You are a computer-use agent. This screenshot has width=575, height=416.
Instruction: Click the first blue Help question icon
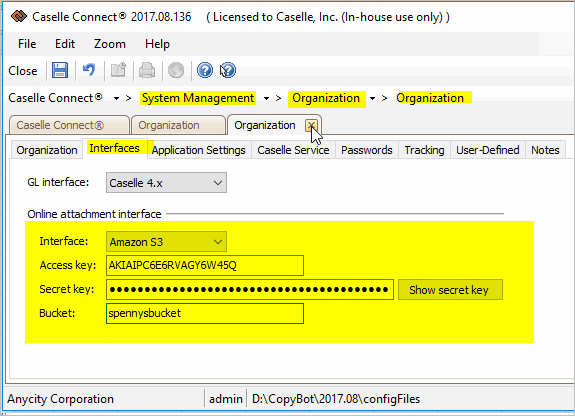pos(205,70)
